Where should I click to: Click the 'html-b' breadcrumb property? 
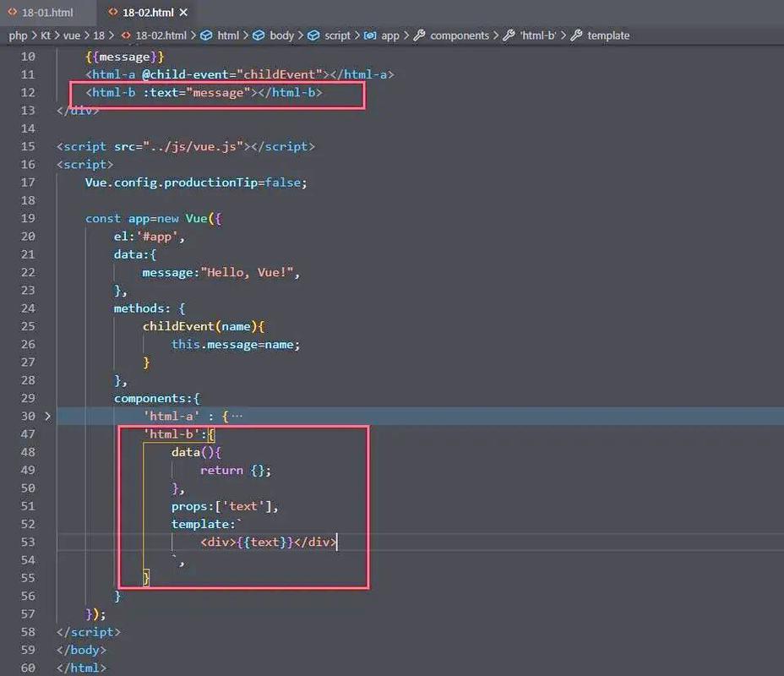(538, 35)
